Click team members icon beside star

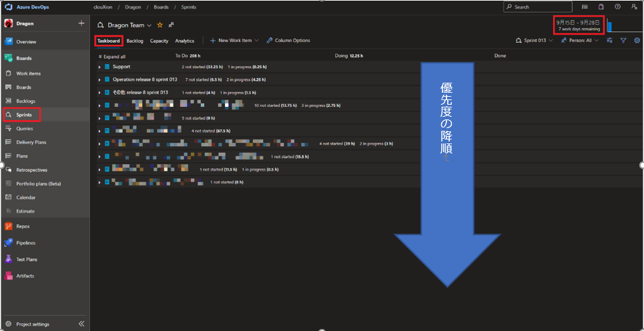tap(171, 25)
